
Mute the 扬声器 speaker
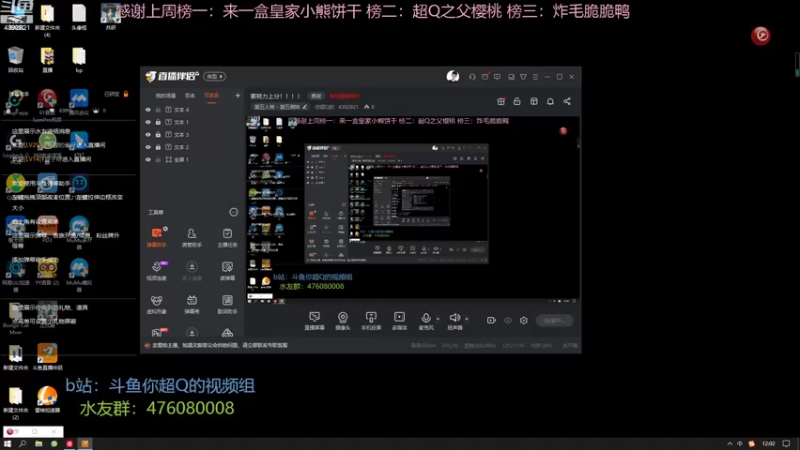pyautogui.click(x=455, y=321)
